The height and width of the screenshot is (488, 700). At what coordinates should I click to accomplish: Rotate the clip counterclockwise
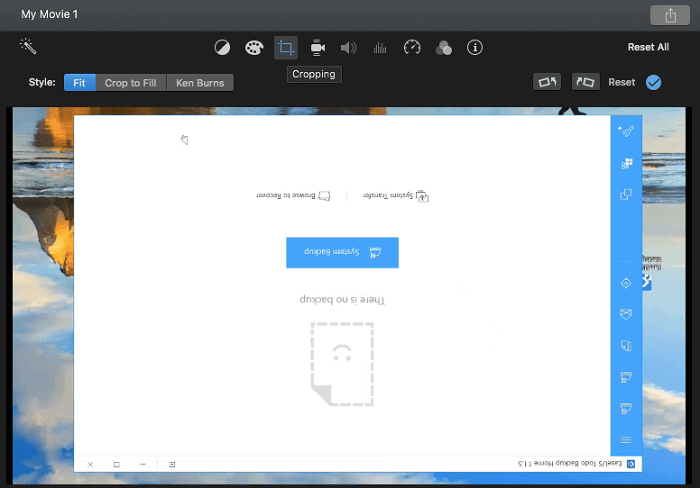coord(547,82)
